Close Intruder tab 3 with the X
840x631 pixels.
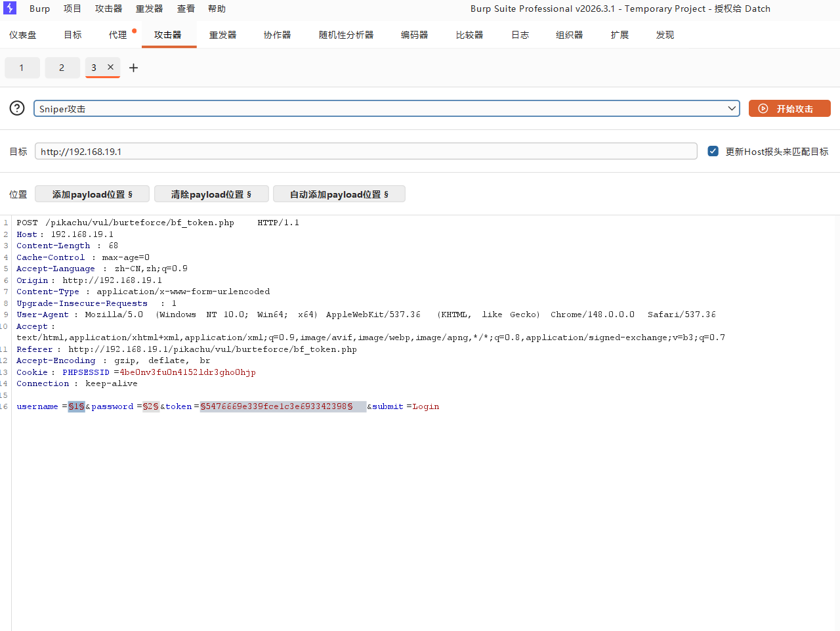pyautogui.click(x=110, y=67)
